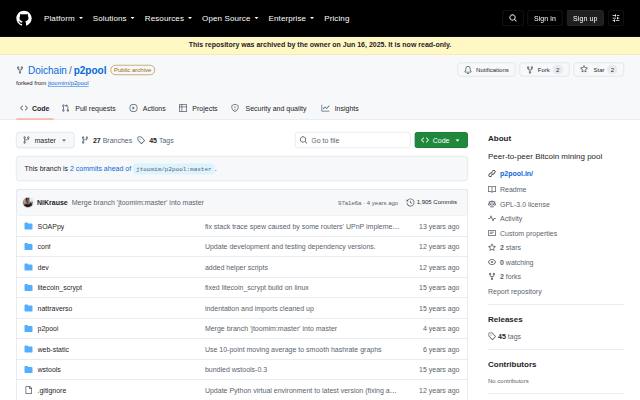Open 'Use 10-point moving average' commit message
The width and height of the screenshot is (640, 400).
point(293,350)
